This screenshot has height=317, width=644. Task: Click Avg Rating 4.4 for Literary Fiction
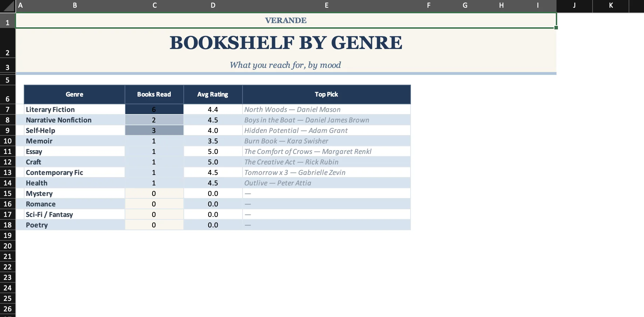[213, 110]
